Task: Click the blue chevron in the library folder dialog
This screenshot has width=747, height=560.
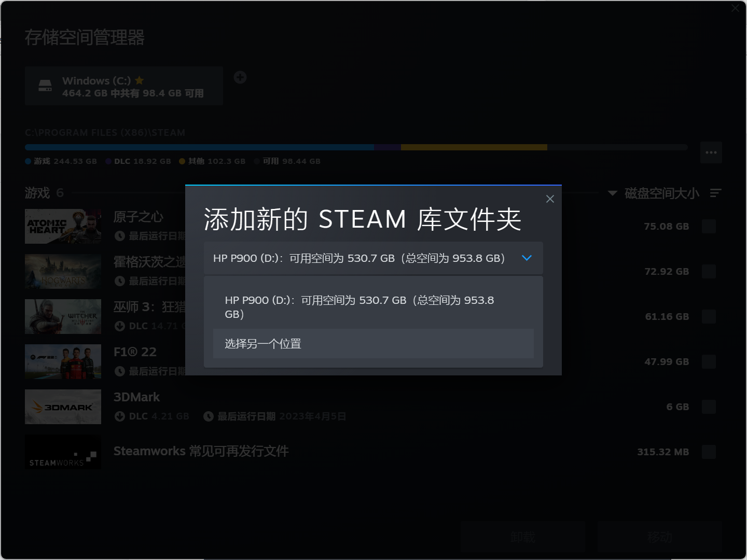Action: click(x=527, y=258)
